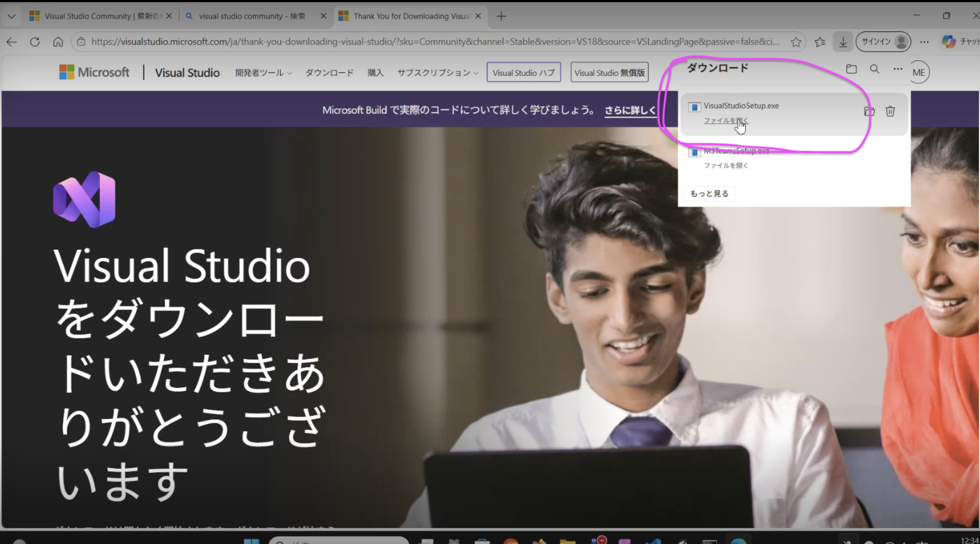Open file link under VisualStudioSetup.exe
The width and height of the screenshot is (980, 544).
pos(726,120)
